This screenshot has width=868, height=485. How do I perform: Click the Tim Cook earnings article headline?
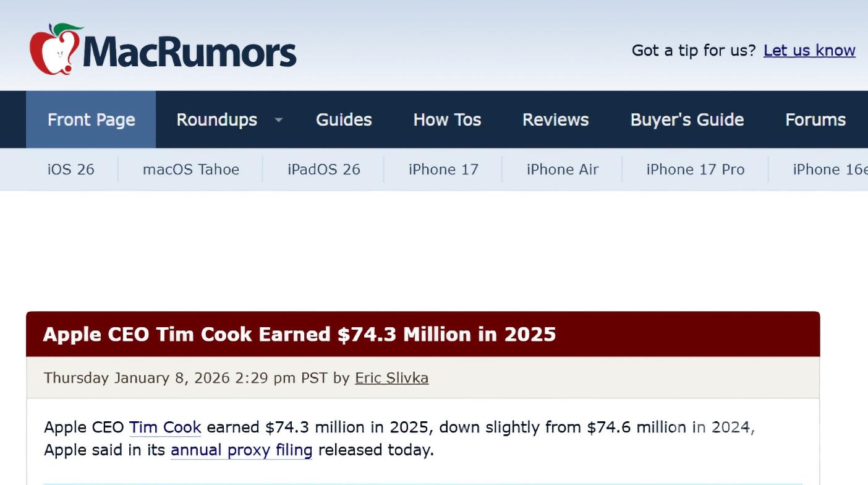click(299, 335)
